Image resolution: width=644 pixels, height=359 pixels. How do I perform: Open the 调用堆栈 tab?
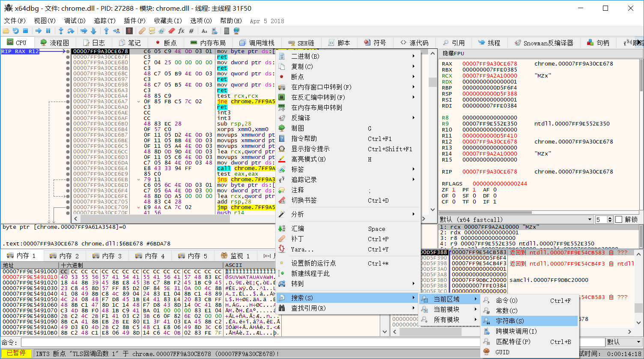pos(257,43)
